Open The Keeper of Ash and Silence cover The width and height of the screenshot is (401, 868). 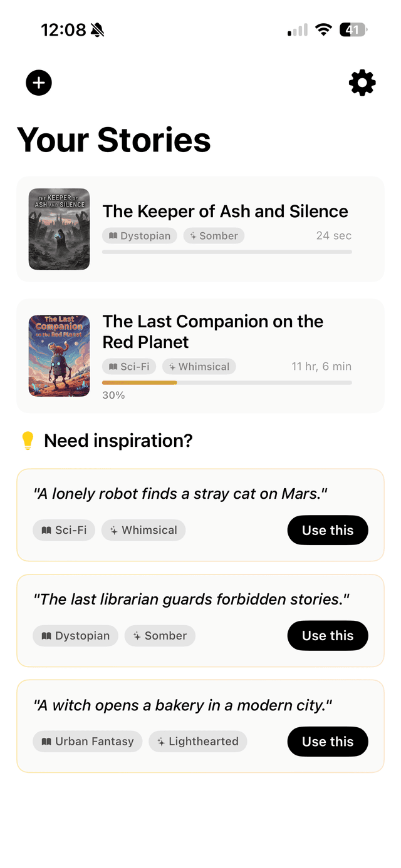tap(59, 229)
